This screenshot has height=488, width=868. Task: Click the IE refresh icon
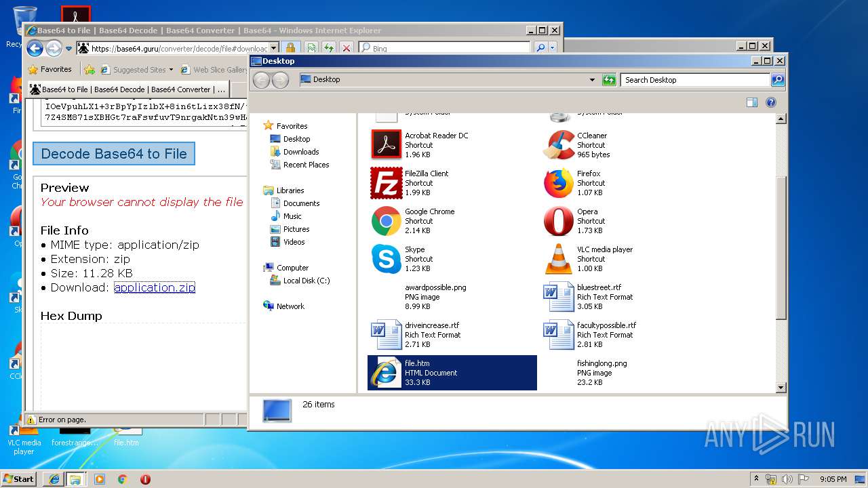[328, 48]
